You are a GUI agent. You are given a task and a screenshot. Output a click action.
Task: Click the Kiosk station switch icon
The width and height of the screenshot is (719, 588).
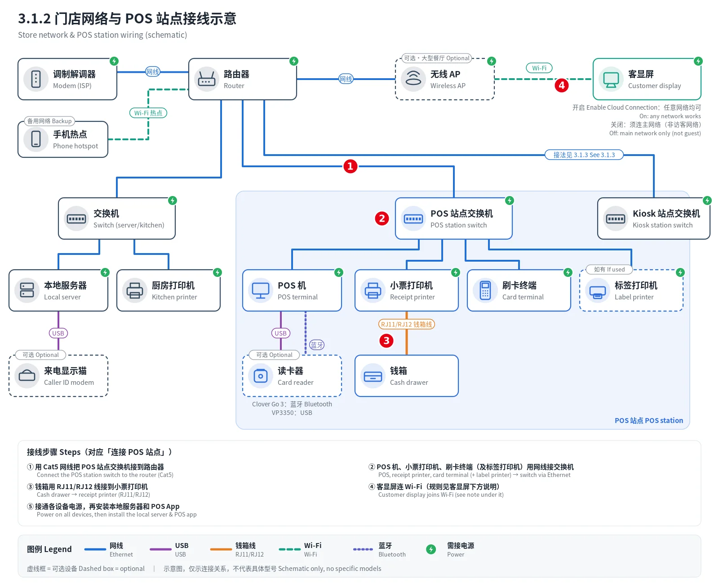[x=616, y=218]
